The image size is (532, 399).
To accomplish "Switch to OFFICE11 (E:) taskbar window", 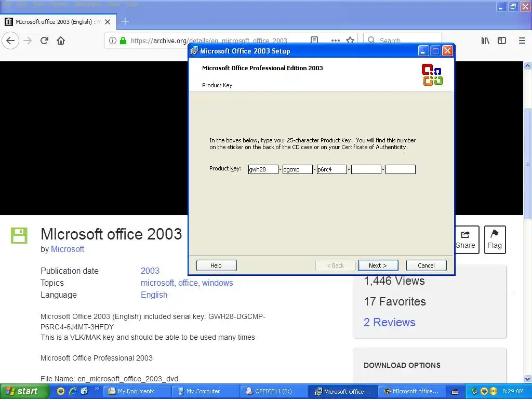I will (x=274, y=391).
